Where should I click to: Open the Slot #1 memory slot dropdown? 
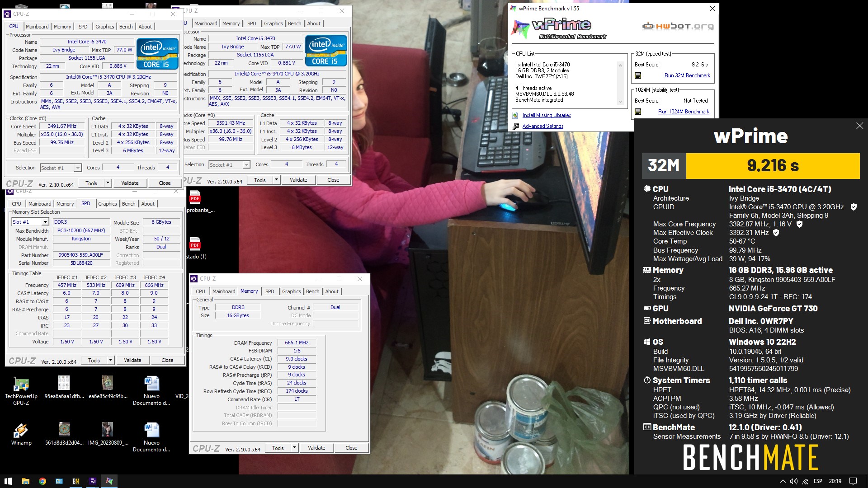tap(45, 222)
